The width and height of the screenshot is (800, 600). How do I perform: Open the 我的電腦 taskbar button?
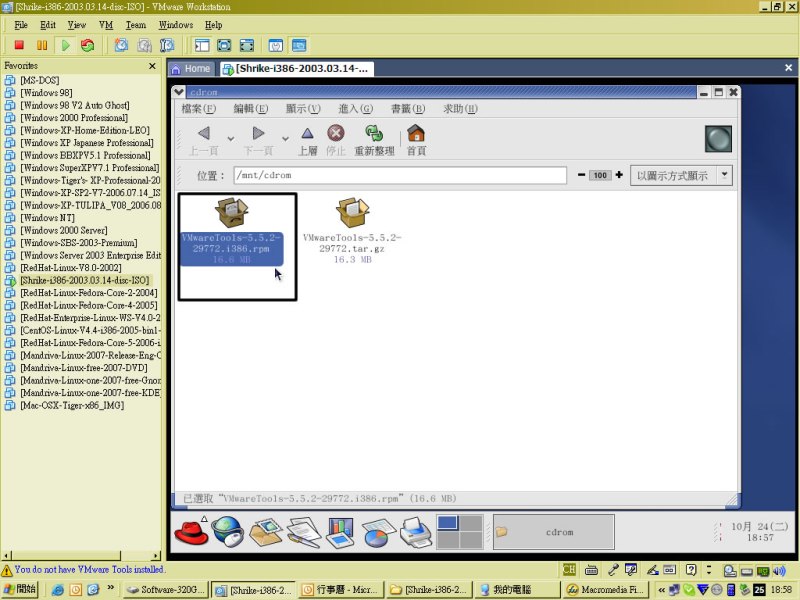(516, 590)
